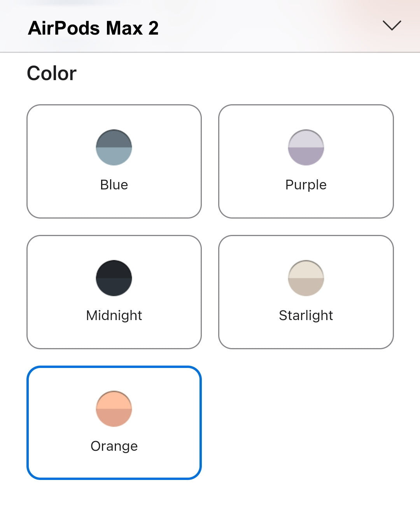Click the "Blue" text label

pos(114,185)
